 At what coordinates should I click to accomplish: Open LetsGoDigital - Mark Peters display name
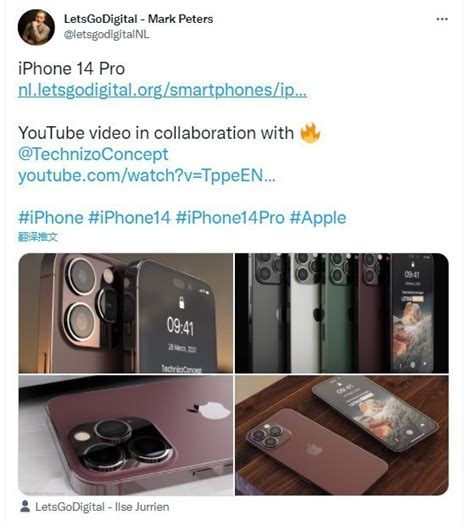(x=139, y=19)
